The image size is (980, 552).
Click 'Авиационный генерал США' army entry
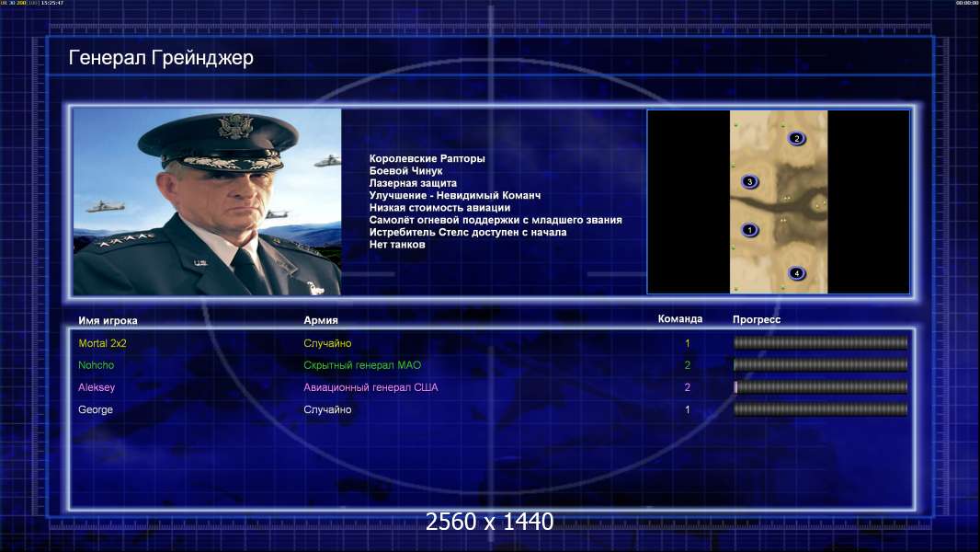(x=370, y=387)
